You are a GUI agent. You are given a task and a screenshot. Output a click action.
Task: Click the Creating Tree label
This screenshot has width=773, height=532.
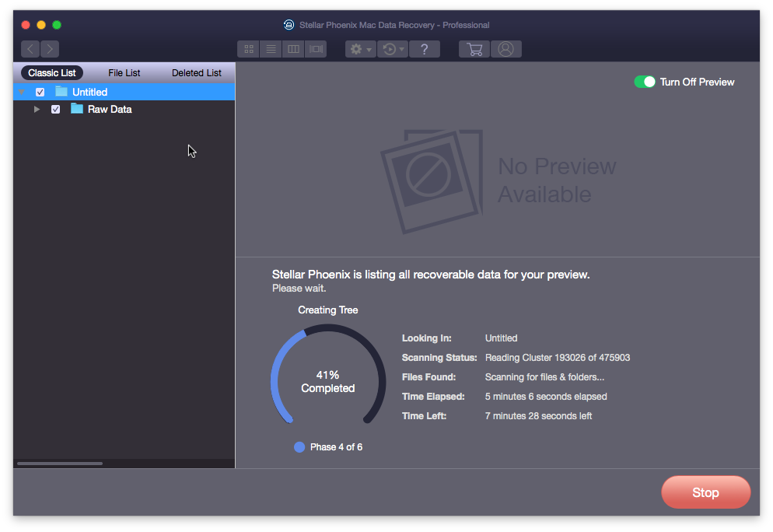[328, 310]
